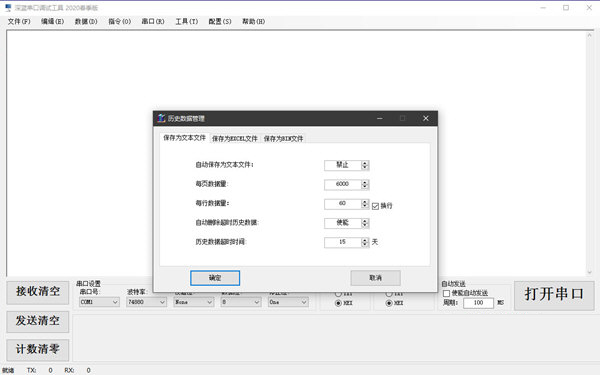Open the data bits 8 dropdown
The image size is (600, 375).
(x=241, y=302)
